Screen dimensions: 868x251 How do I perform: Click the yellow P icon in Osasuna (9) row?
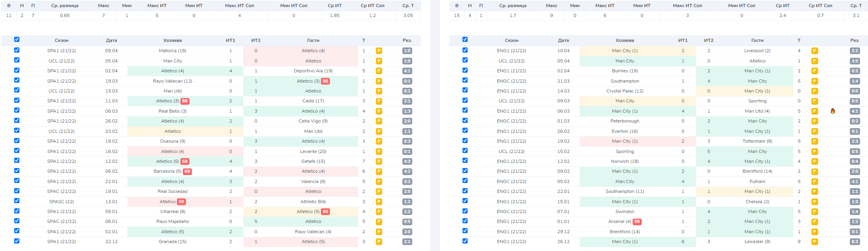(x=379, y=141)
